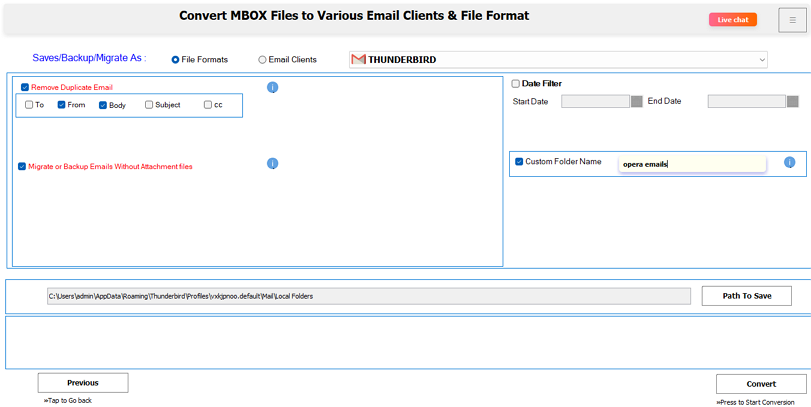Screen dimensions: 811x407
Task: Click custom folder name field 'opera emails'
Action: [x=692, y=164]
